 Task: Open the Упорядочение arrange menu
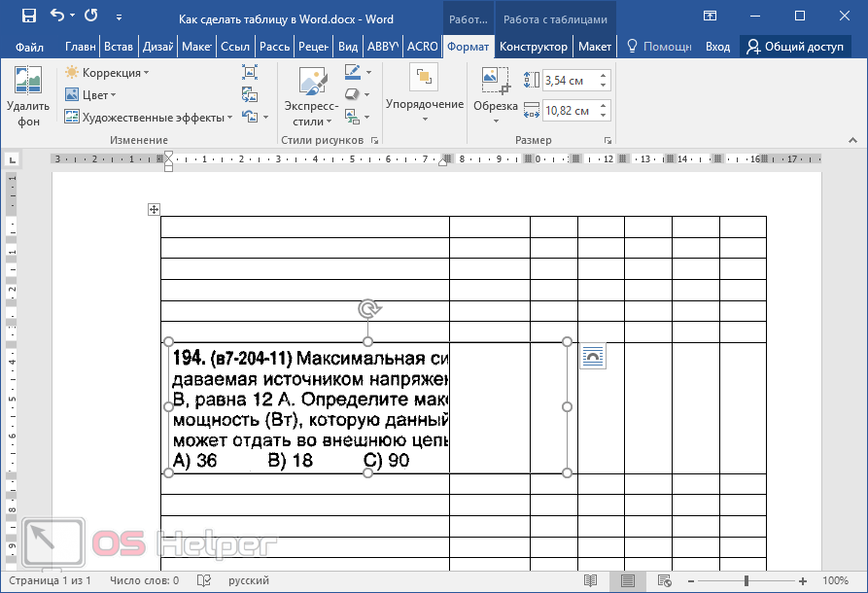[x=424, y=94]
